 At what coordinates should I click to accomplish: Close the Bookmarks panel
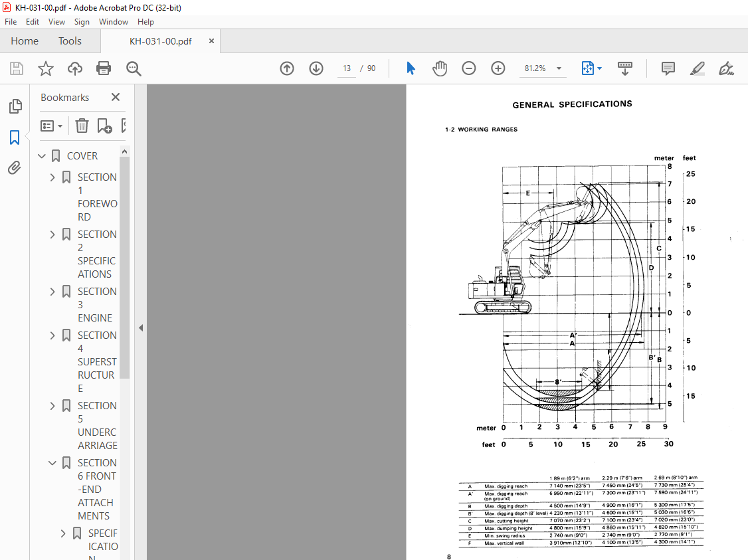[x=116, y=97]
